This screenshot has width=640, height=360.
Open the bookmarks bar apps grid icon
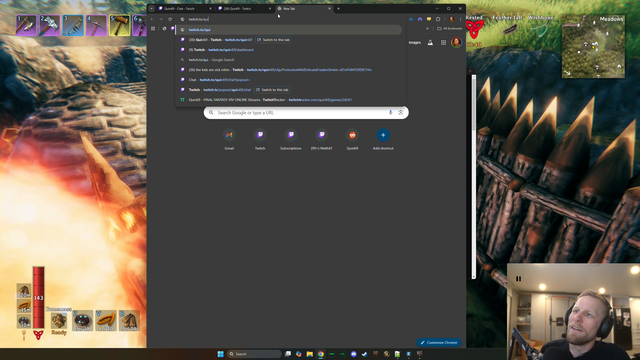tap(153, 29)
